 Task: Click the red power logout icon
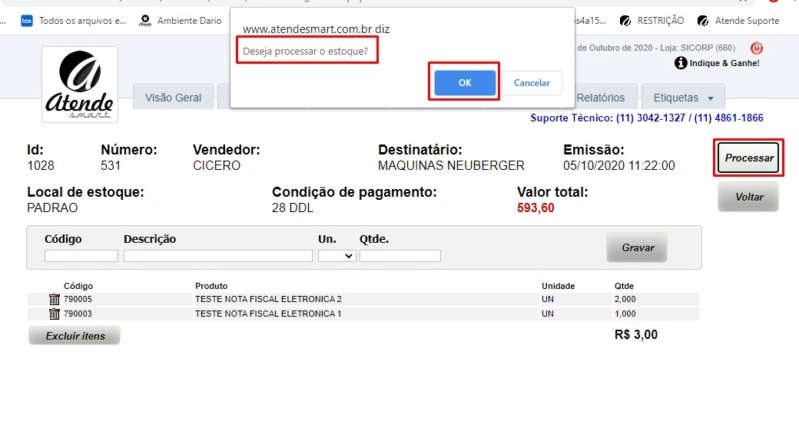[757, 48]
